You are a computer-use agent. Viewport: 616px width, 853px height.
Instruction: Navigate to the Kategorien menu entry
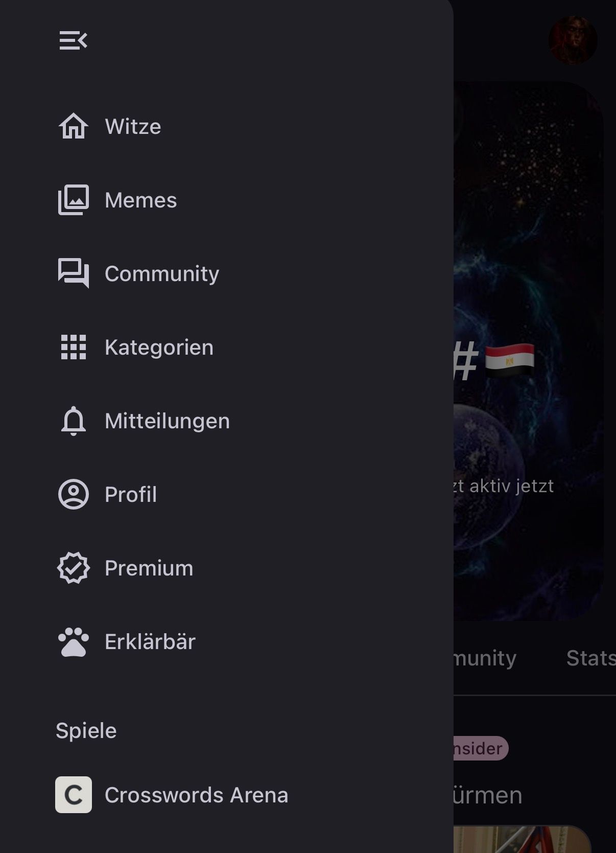tap(159, 347)
